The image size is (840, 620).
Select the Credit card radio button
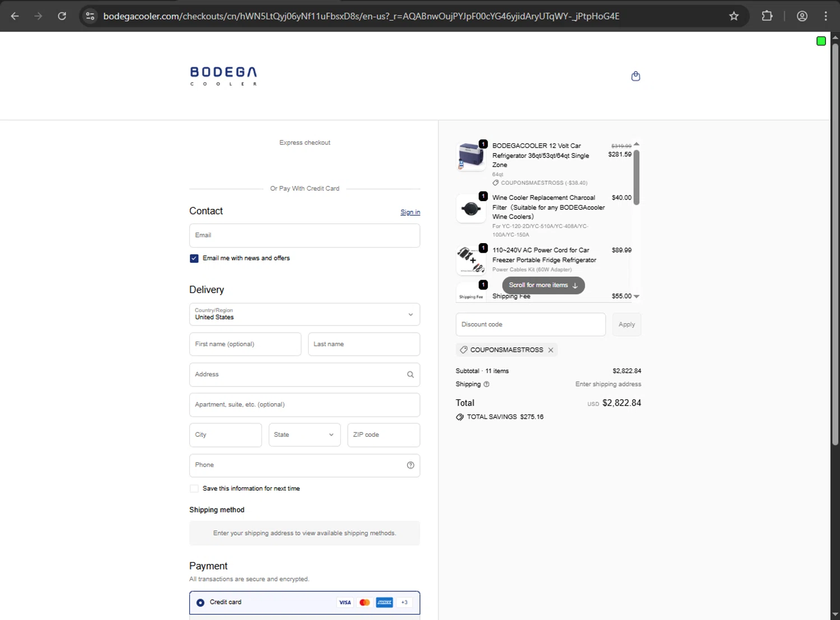pyautogui.click(x=200, y=603)
